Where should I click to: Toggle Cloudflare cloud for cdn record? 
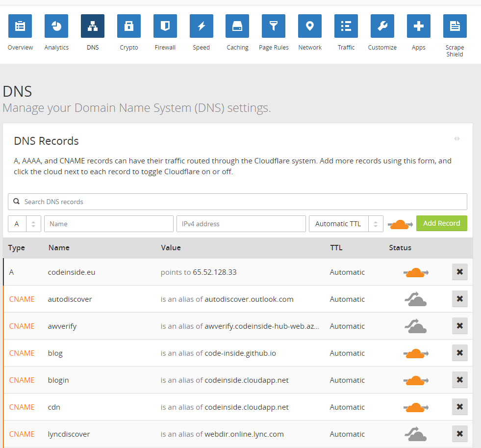tap(416, 407)
